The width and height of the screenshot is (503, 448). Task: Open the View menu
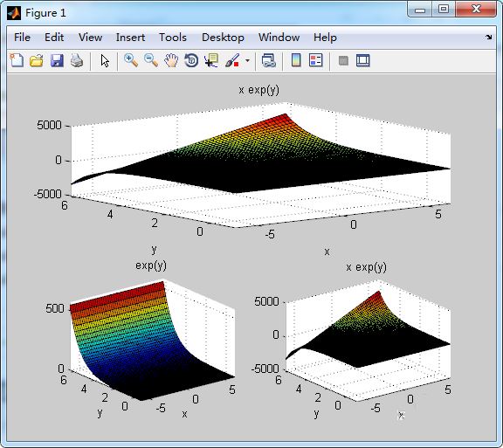(90, 38)
